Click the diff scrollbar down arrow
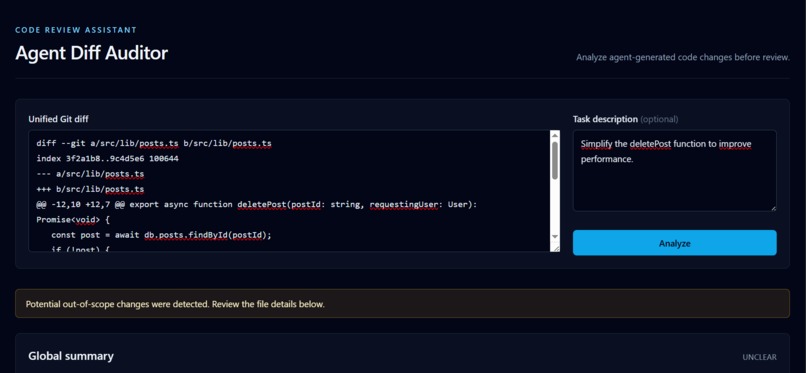 (555, 236)
